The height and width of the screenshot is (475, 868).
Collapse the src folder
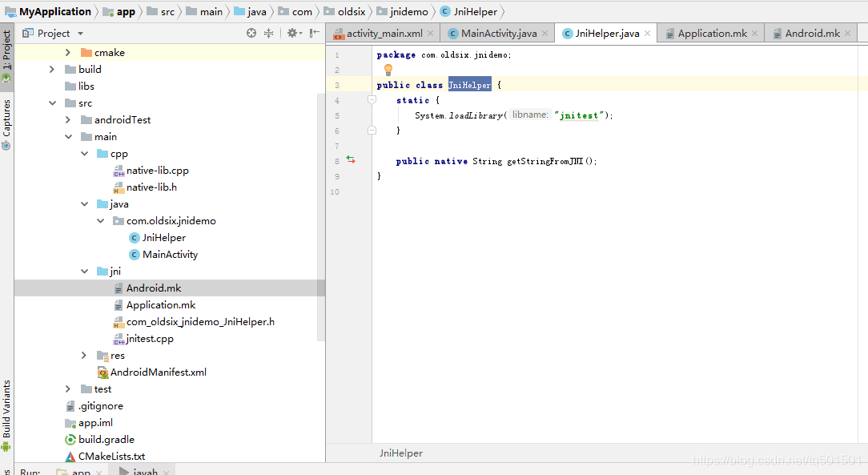pyautogui.click(x=52, y=103)
